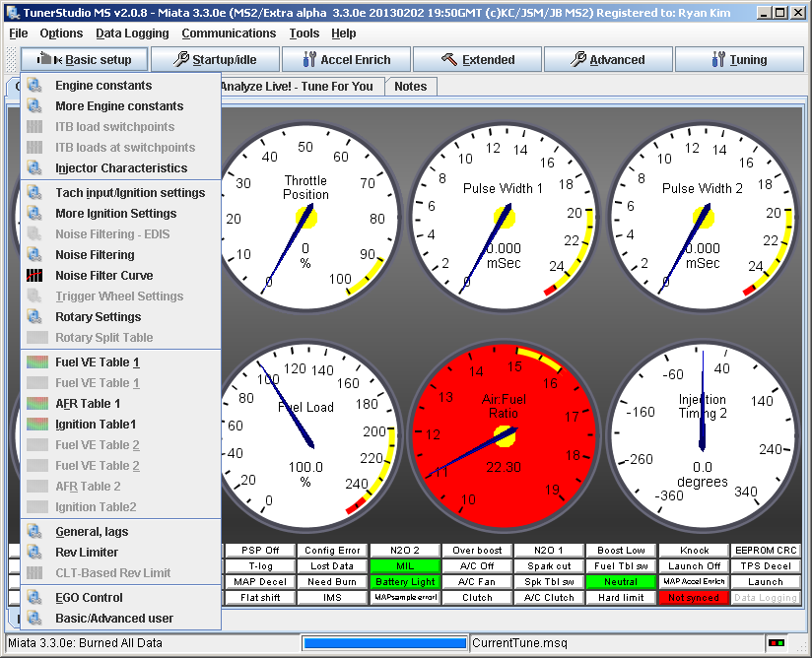Open the AFR Table 1 entry
Image resolution: width=812 pixels, height=658 pixels.
(x=88, y=404)
